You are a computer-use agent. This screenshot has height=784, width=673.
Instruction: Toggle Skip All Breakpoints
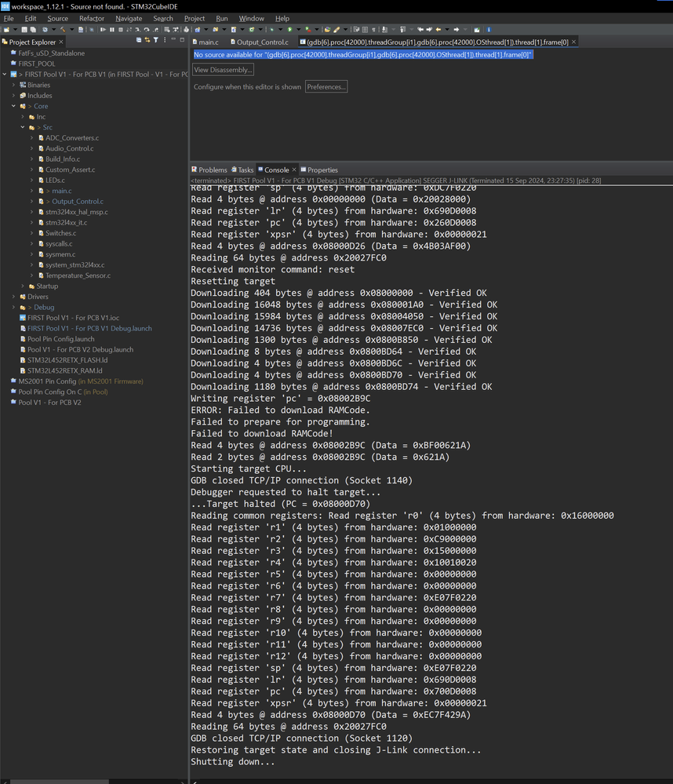(x=92, y=30)
